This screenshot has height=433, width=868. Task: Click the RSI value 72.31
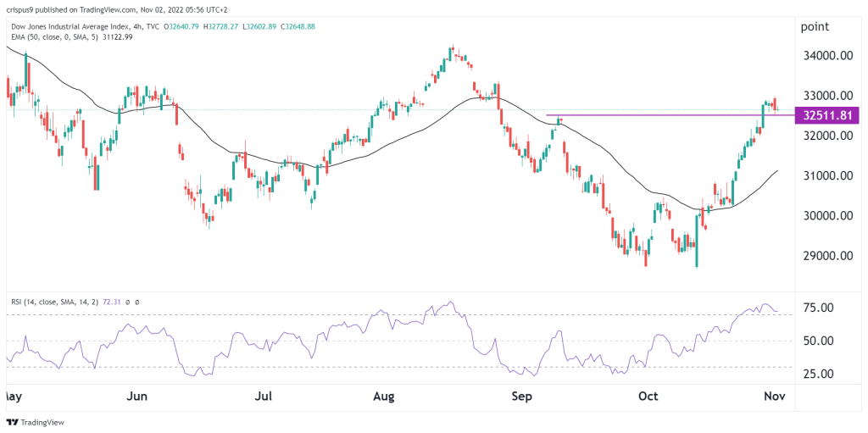point(112,303)
